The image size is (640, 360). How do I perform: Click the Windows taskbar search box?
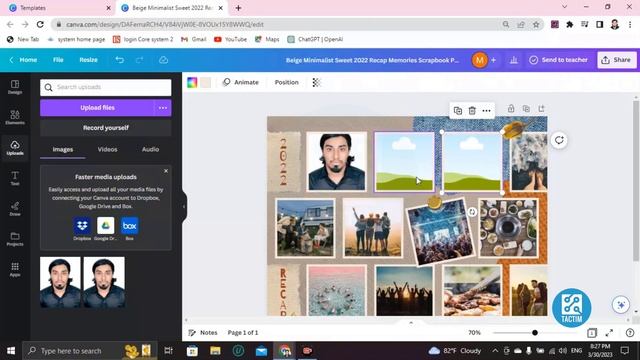90,351
